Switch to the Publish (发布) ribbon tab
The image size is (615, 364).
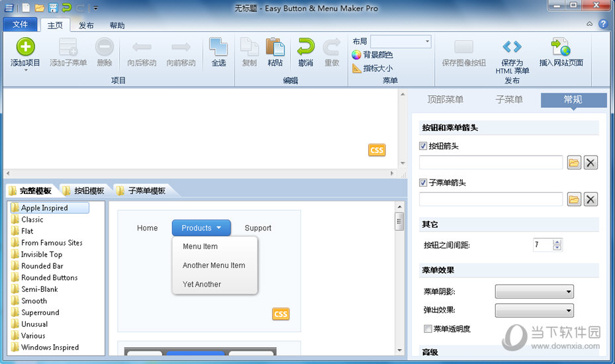pyautogui.click(x=86, y=25)
